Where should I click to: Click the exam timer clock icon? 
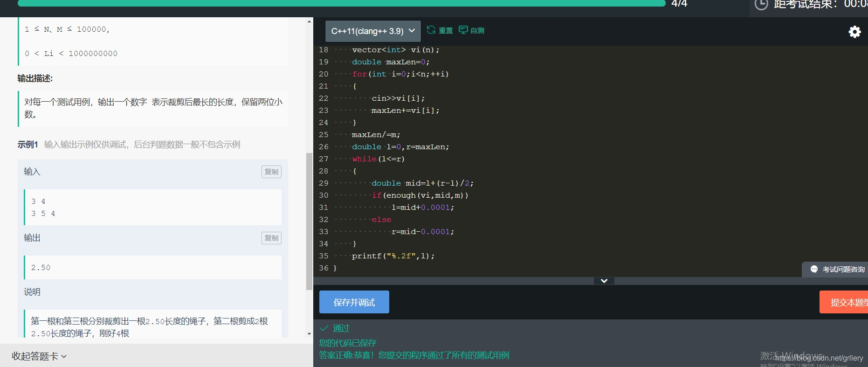[x=761, y=4]
